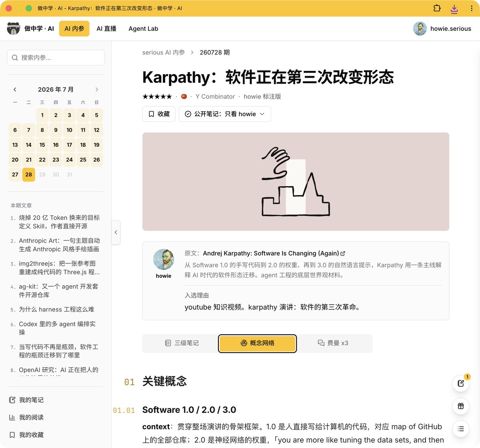Go to next month in calendar
480x448 pixels.
coord(96,89)
